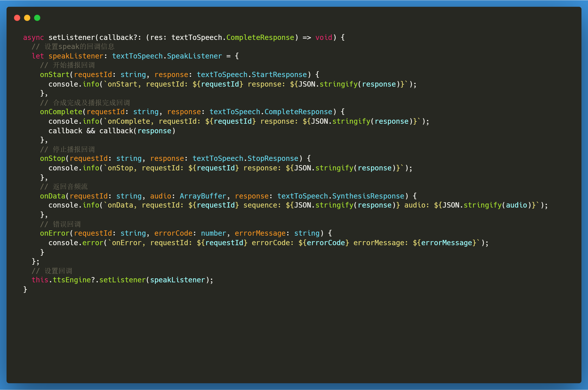This screenshot has height=390, width=588.
Task: Click the yellow minimize window dot
Action: (27, 18)
